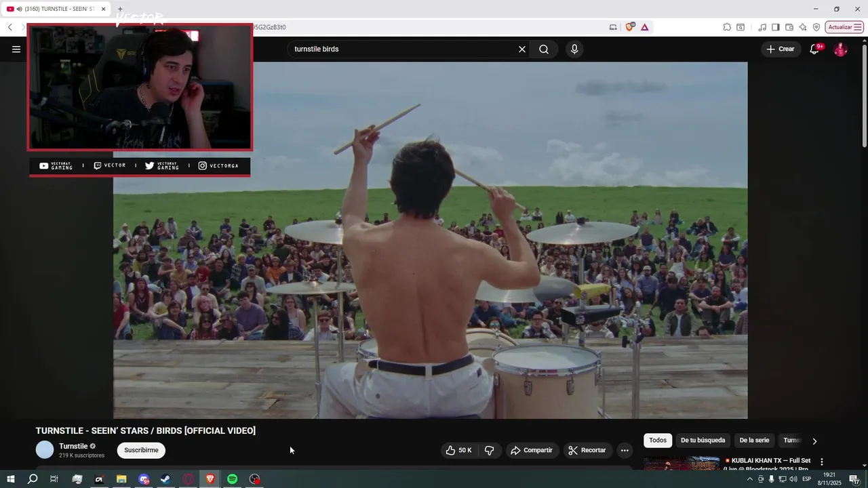The image size is (868, 488).
Task: Open the tab search icon in toolbar
Action: [x=741, y=27]
